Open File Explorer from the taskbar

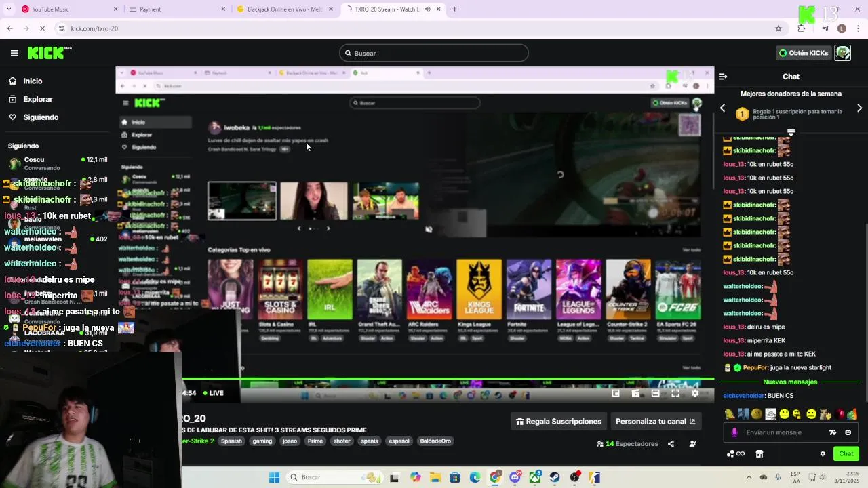point(435,477)
